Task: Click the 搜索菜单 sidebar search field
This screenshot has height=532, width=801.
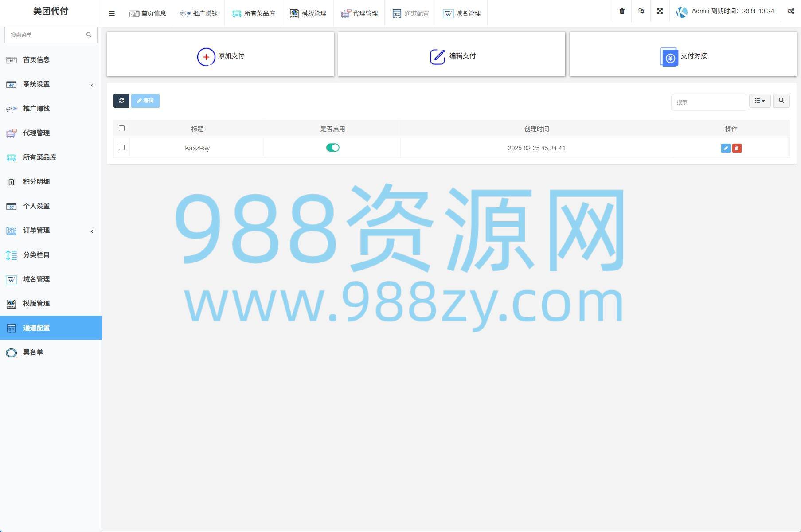Action: click(x=47, y=35)
